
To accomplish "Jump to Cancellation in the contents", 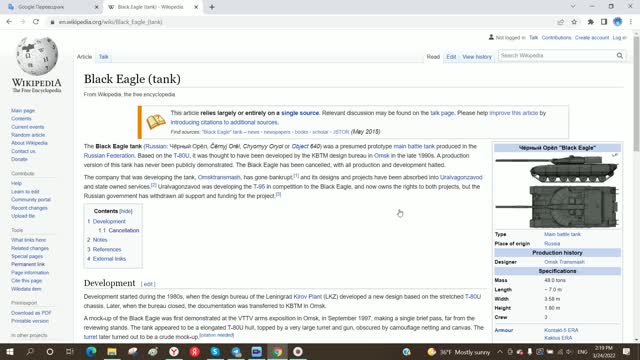I will pyautogui.click(x=124, y=231).
